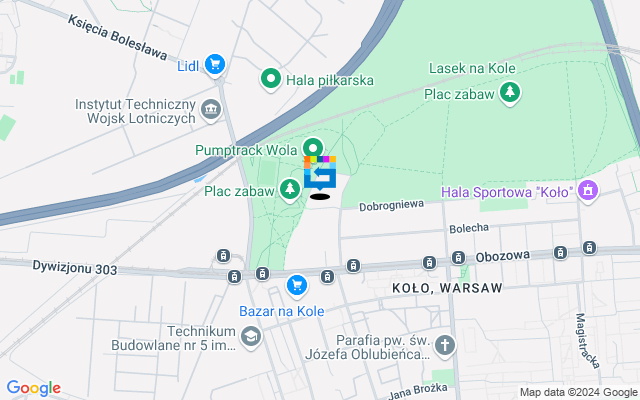Click the rightmost tram stop on Obozowa

pos(589,247)
